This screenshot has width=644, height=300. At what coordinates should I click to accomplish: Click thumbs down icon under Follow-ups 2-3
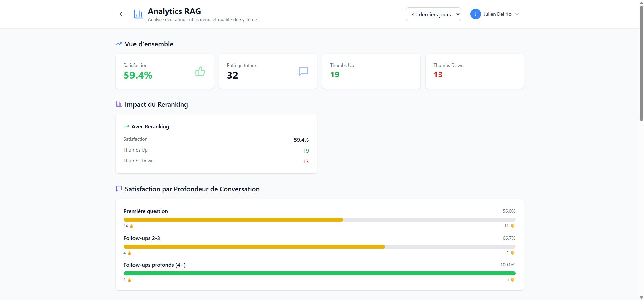tap(513, 253)
